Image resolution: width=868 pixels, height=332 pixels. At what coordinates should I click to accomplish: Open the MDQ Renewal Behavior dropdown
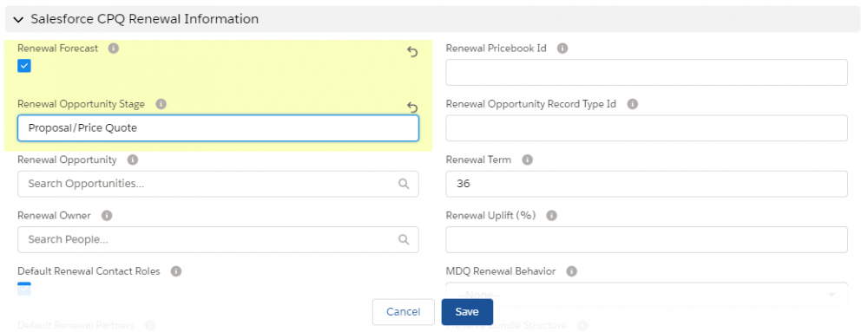pos(647,295)
